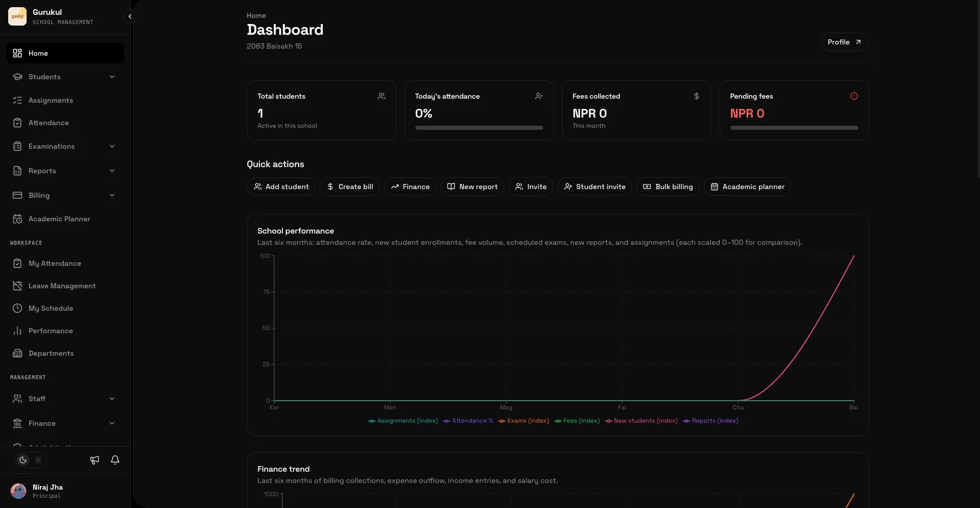980x508 pixels.
Task: Toggle Attendance % series in chart legend
Action: tap(468, 421)
